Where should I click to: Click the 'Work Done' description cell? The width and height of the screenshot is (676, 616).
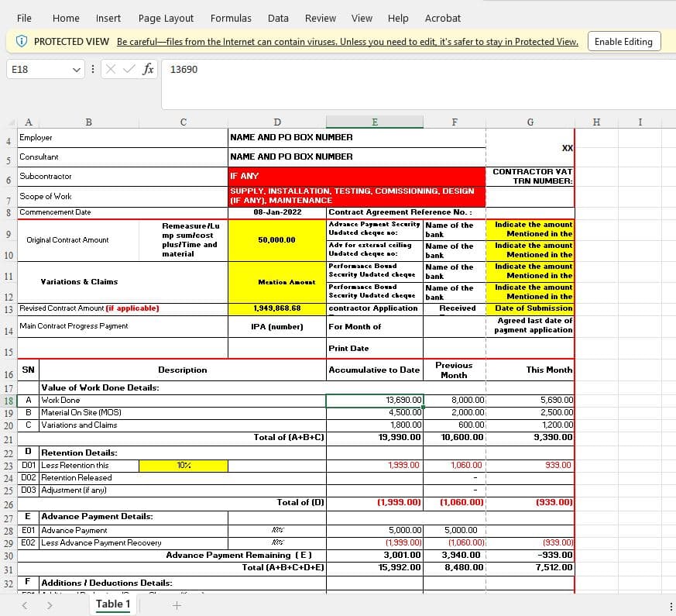[x=183, y=401]
